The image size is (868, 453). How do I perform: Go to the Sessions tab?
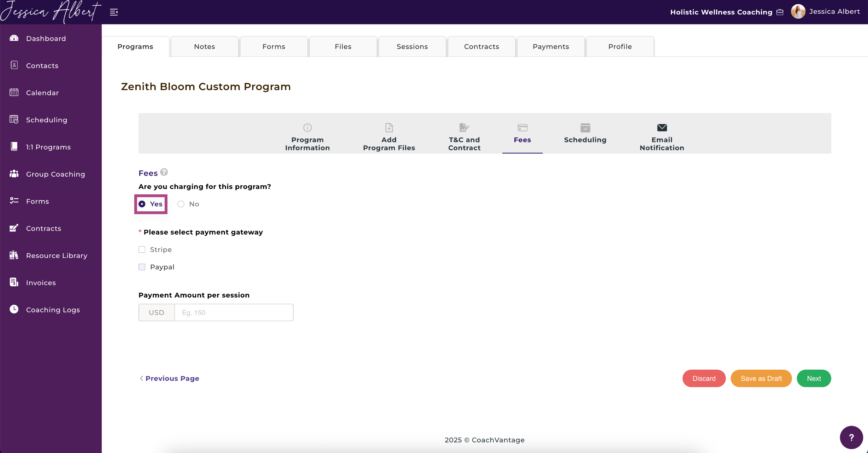click(412, 47)
